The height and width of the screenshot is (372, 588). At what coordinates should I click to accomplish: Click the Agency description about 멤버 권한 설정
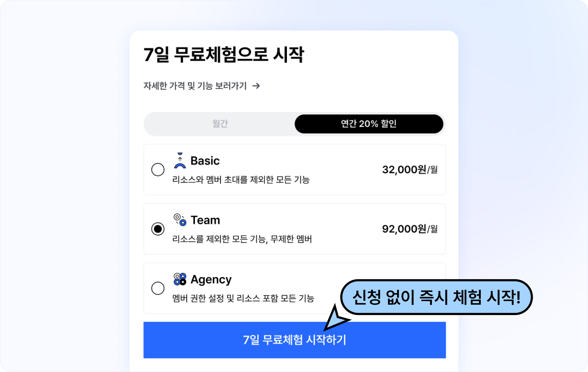pyautogui.click(x=243, y=298)
